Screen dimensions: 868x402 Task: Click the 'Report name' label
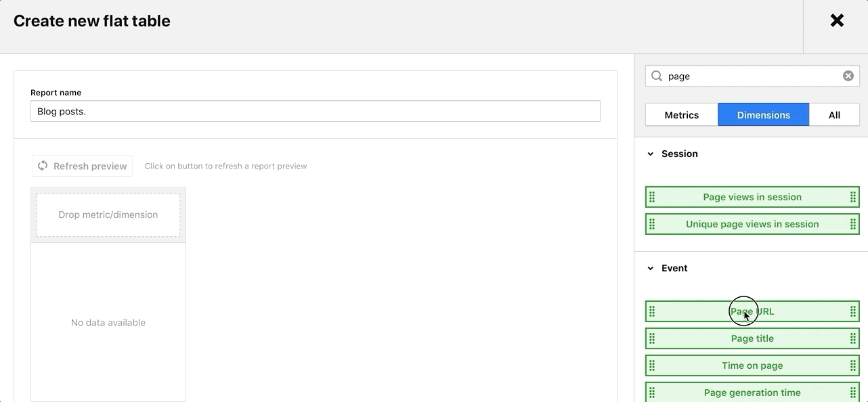pos(56,93)
